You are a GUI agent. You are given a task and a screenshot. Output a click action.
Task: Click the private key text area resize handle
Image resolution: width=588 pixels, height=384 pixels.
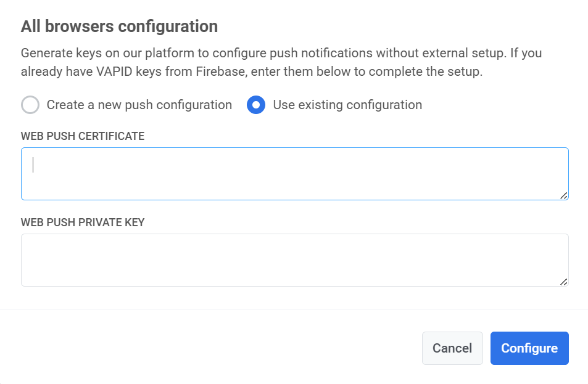[564, 282]
